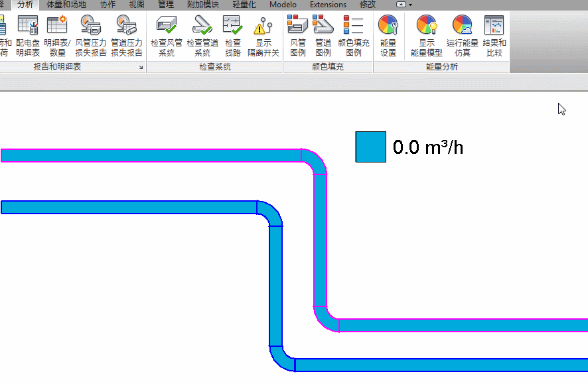
Task: Switch to 体量和场地 ribbon tab
Action: [x=66, y=5]
